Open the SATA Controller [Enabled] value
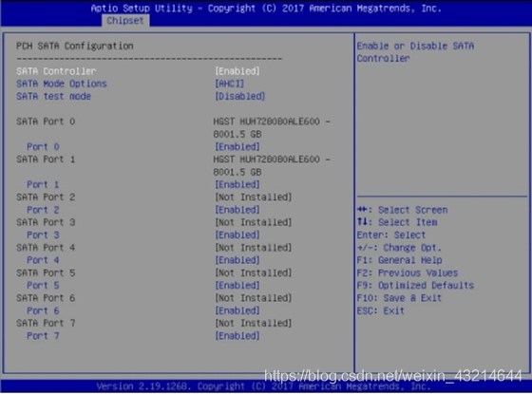Viewport: 532px width, 394px height. (x=237, y=71)
